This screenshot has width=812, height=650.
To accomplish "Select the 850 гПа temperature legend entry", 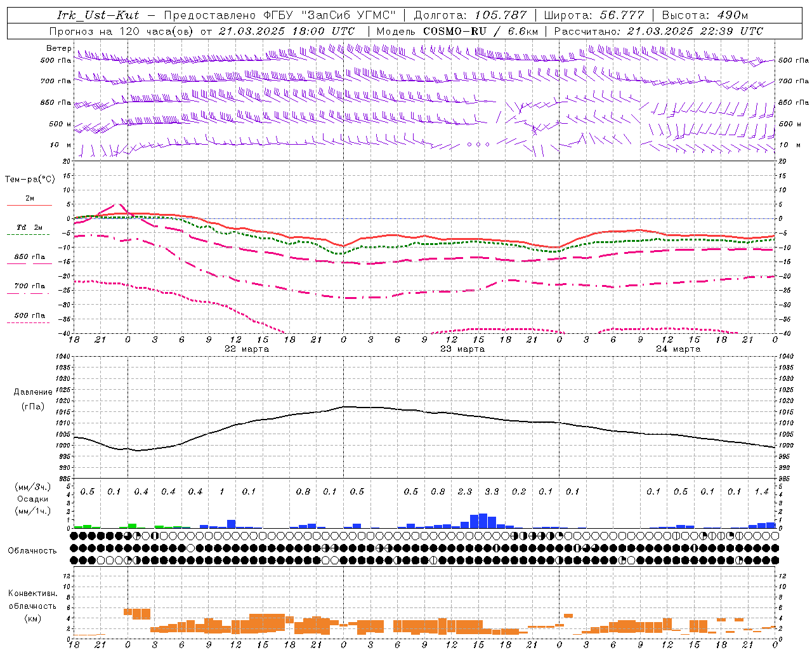I will pyautogui.click(x=30, y=257).
